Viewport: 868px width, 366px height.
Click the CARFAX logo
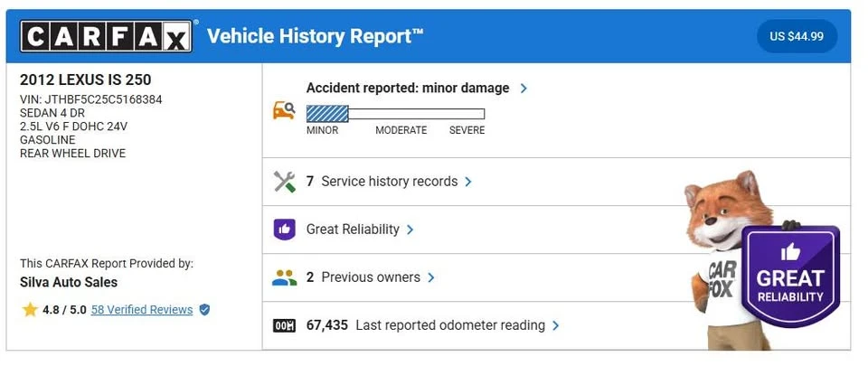pyautogui.click(x=107, y=36)
